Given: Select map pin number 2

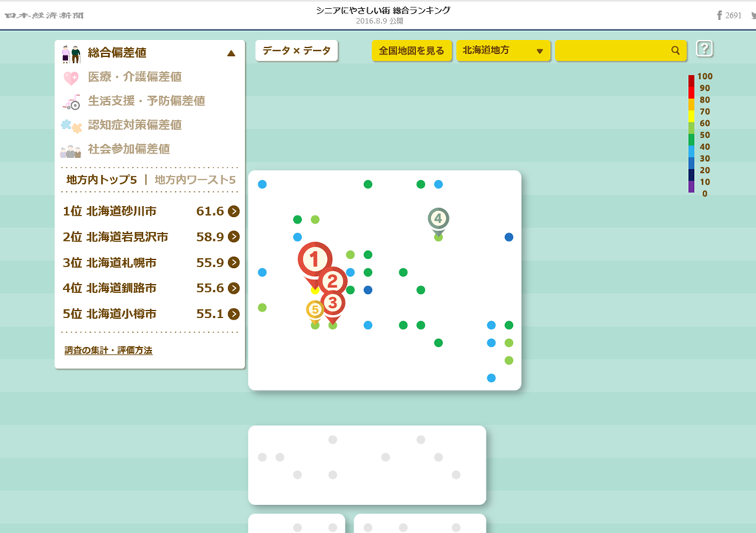Looking at the screenshot, I should 333,280.
